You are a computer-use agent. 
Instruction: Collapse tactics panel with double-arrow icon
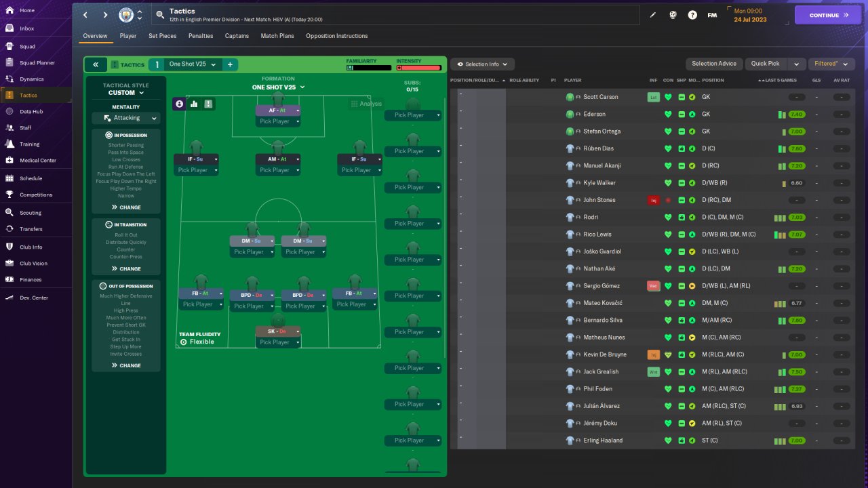[x=96, y=64]
